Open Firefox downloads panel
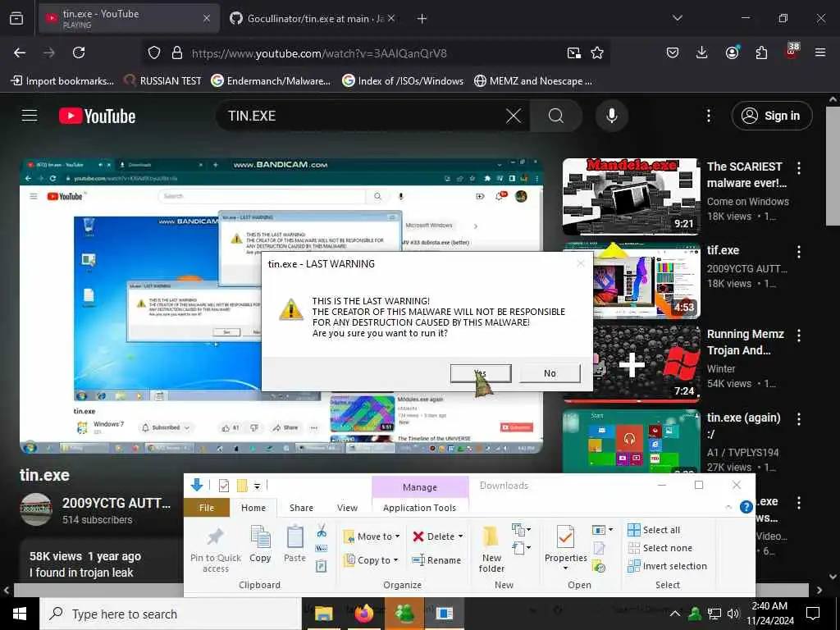The height and width of the screenshot is (630, 840). click(x=702, y=52)
